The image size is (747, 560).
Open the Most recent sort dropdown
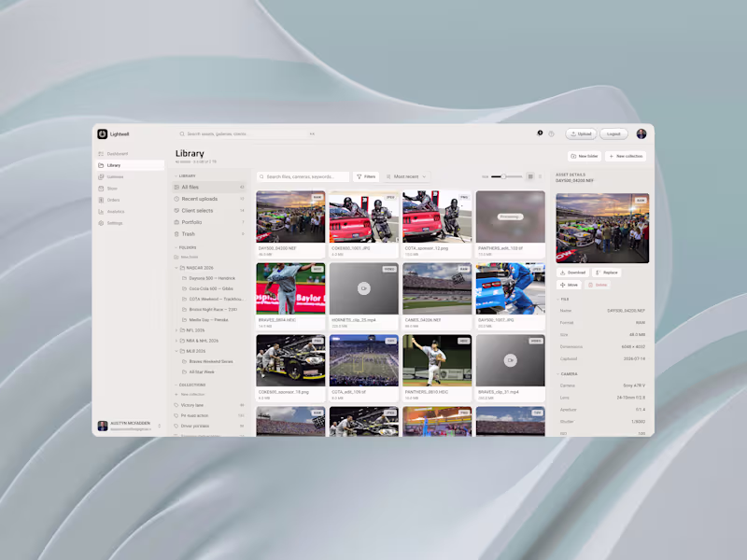tap(406, 176)
